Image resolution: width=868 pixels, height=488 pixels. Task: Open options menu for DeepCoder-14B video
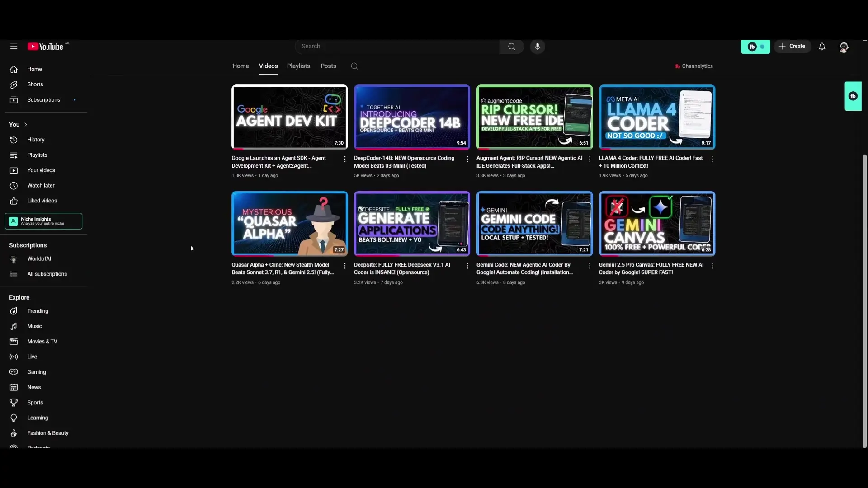point(467,159)
